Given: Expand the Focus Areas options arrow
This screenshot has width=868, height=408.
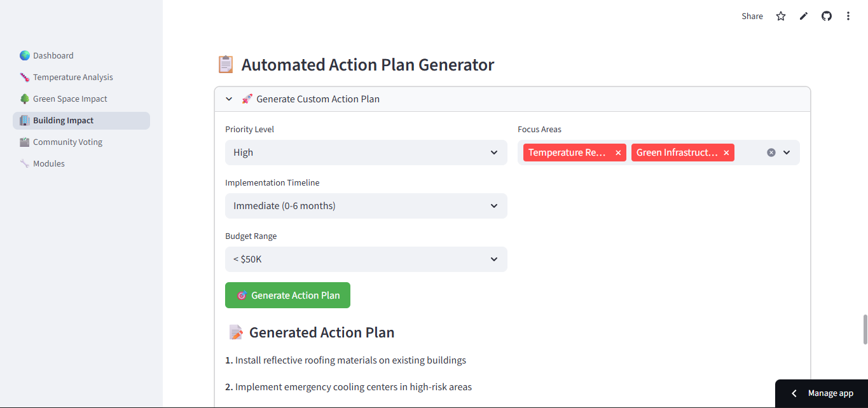Looking at the screenshot, I should pyautogui.click(x=787, y=153).
